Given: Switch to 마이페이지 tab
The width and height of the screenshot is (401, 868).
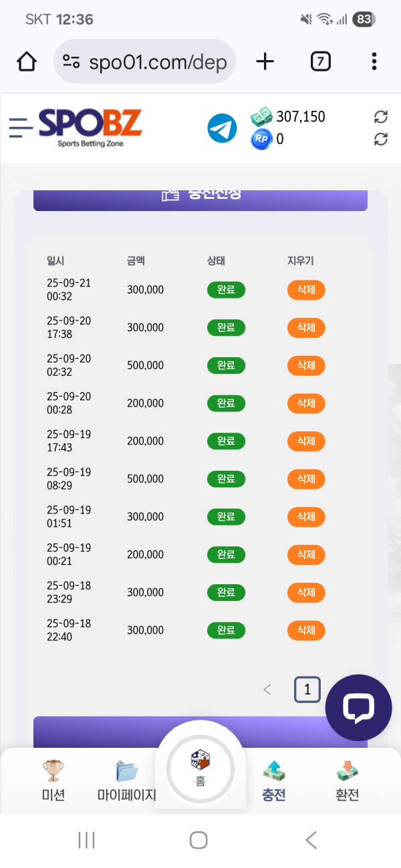Looking at the screenshot, I should tap(127, 781).
